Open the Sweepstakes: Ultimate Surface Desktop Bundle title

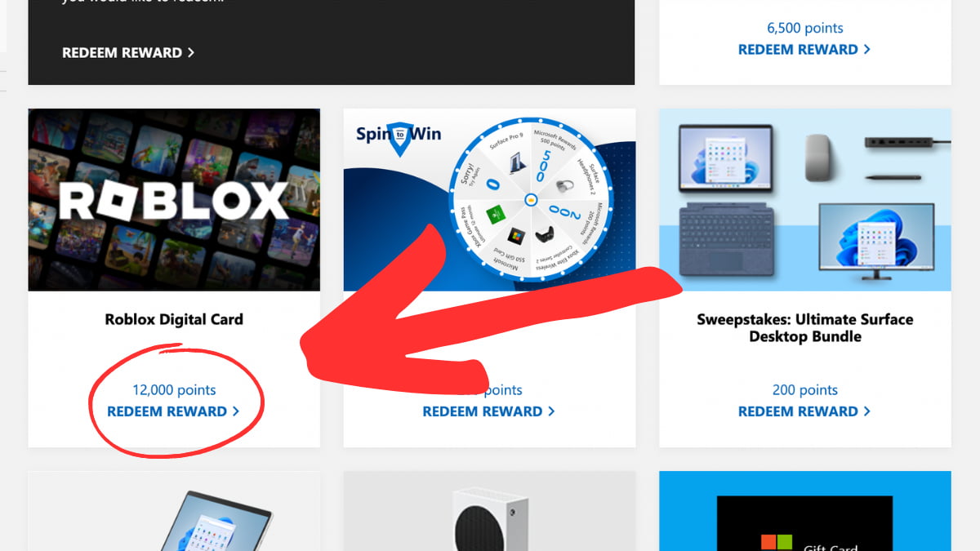[x=804, y=327]
